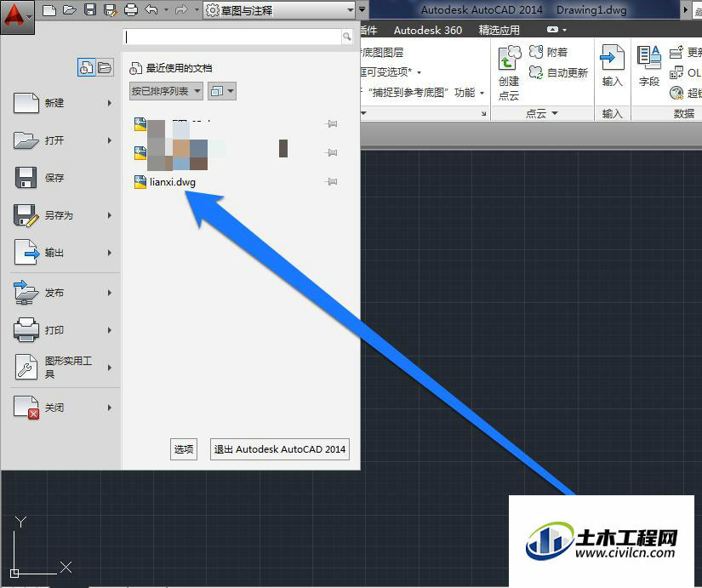Toggle the ribbon minimize button
The width and height of the screenshot is (702, 588).
[x=552, y=30]
